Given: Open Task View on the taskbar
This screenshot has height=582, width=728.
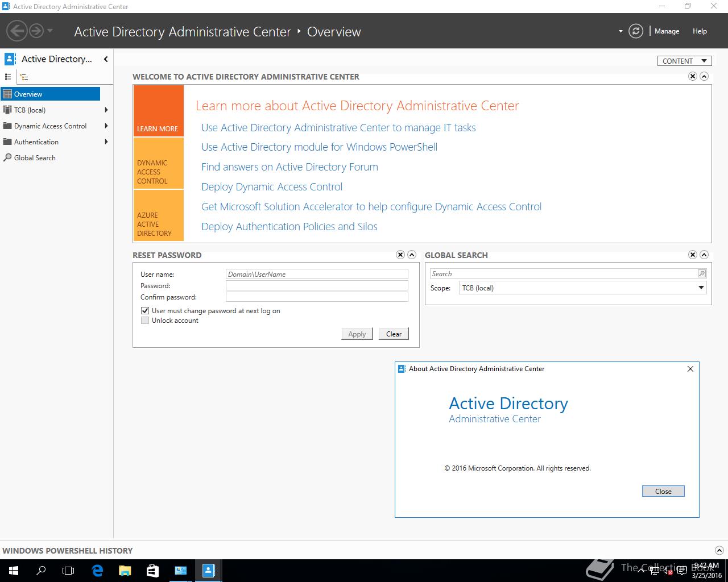Looking at the screenshot, I should pyautogui.click(x=68, y=571).
